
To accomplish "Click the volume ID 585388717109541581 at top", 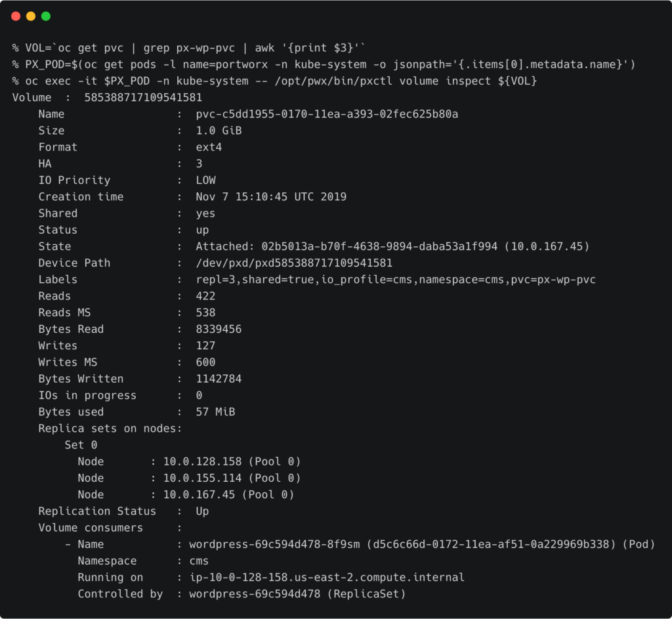I will pyautogui.click(x=143, y=98).
